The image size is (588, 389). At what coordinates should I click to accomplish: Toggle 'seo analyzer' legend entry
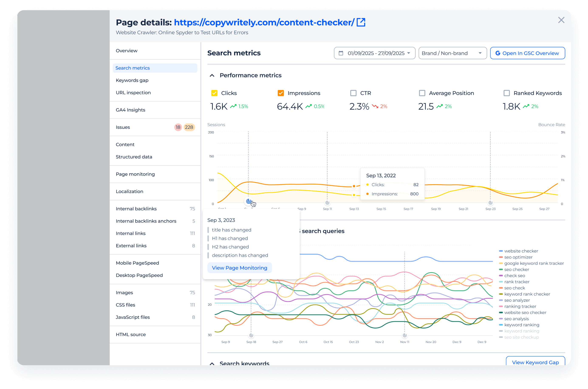(514, 300)
